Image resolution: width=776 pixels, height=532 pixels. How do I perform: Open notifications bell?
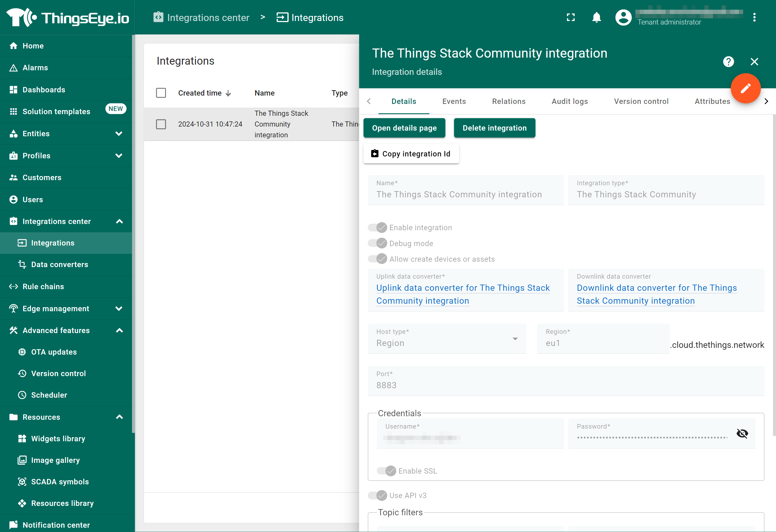597,17
